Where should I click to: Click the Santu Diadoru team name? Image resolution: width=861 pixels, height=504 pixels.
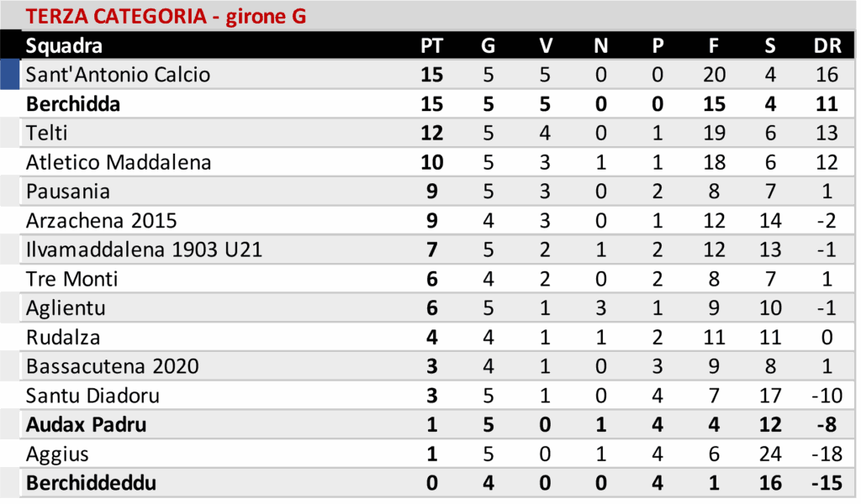[92, 396]
